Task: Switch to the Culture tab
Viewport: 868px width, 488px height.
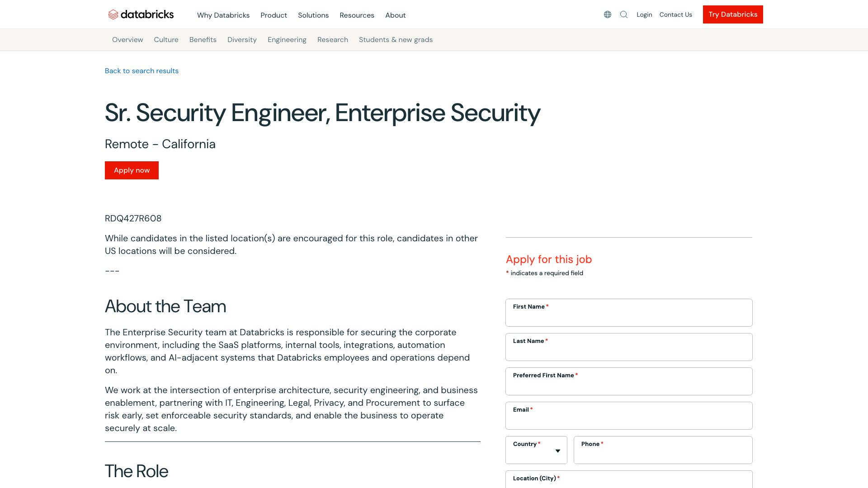Action: [x=166, y=40]
